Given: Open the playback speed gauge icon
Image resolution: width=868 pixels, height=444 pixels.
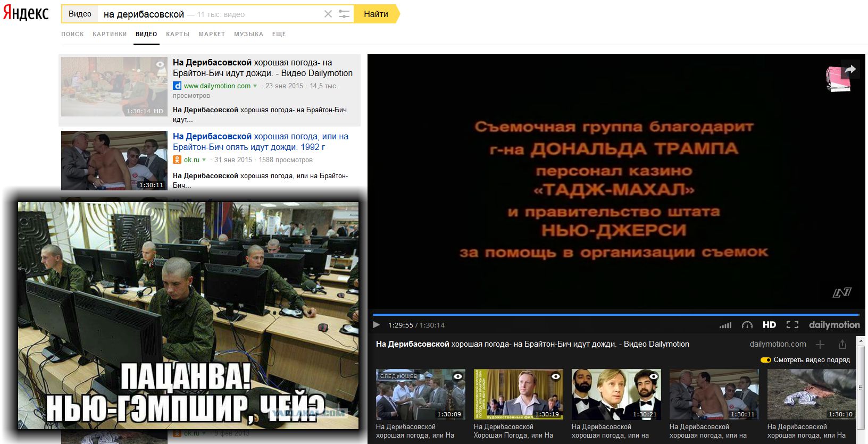Looking at the screenshot, I should [x=747, y=325].
